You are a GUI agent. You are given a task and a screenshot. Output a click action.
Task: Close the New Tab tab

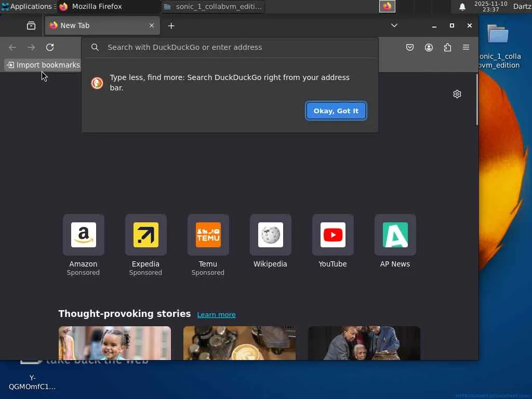tap(152, 25)
